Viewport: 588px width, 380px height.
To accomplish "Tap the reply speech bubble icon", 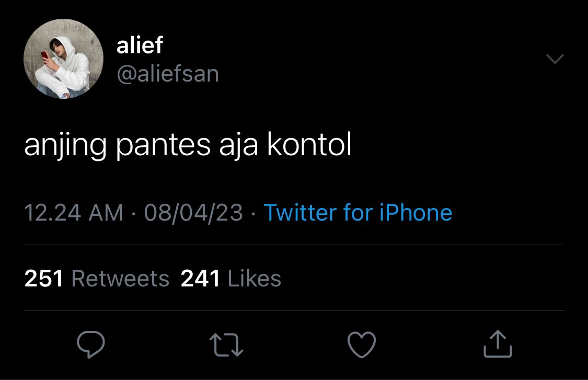I will [x=91, y=344].
